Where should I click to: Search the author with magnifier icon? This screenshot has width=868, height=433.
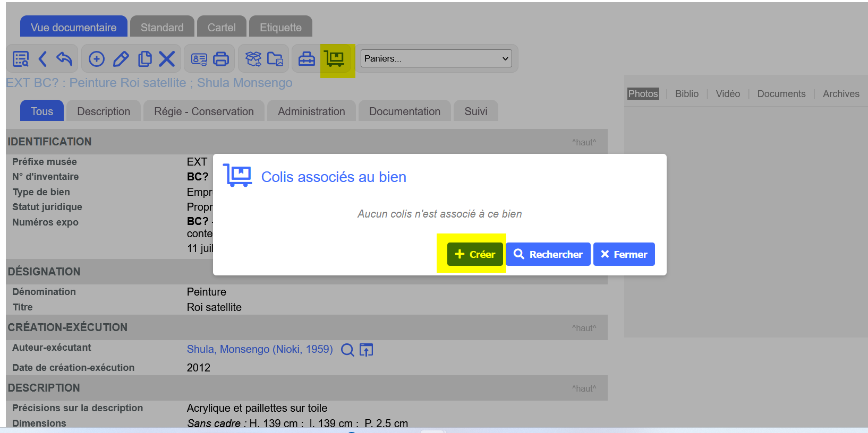coord(347,350)
